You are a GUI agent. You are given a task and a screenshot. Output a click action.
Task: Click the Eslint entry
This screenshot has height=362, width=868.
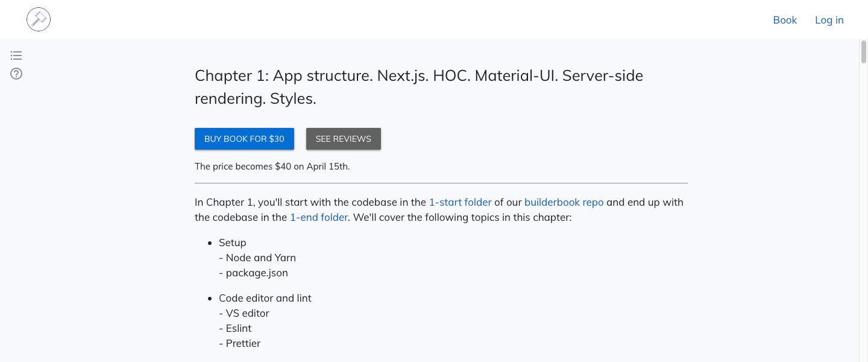click(235, 328)
